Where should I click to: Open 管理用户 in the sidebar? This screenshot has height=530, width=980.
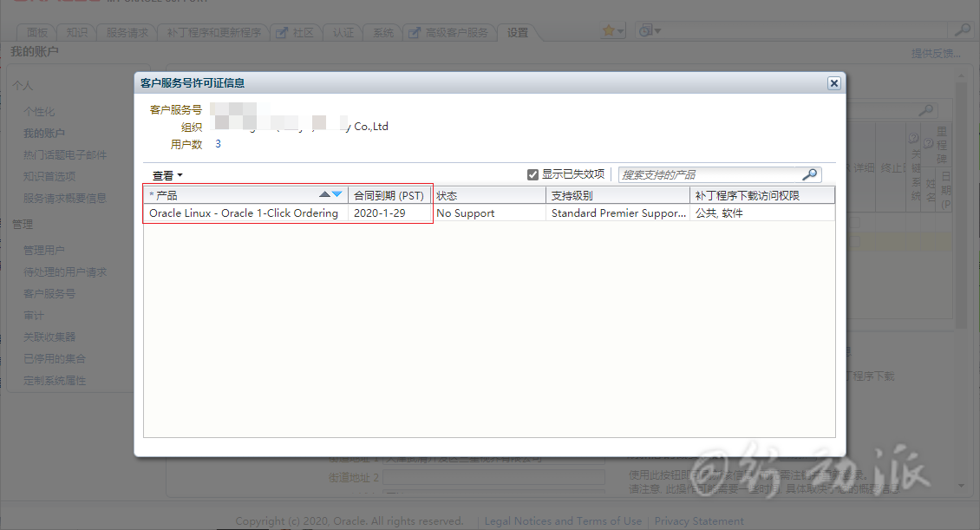(x=43, y=250)
